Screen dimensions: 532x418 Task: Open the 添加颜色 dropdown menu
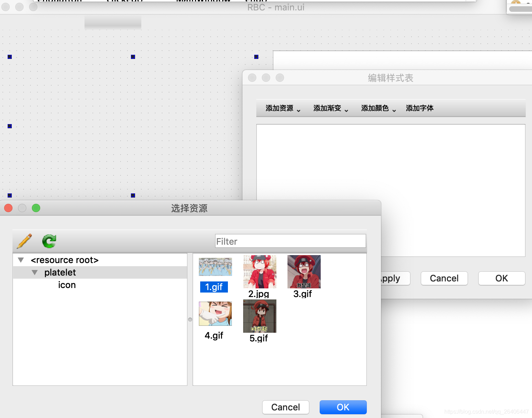(379, 108)
